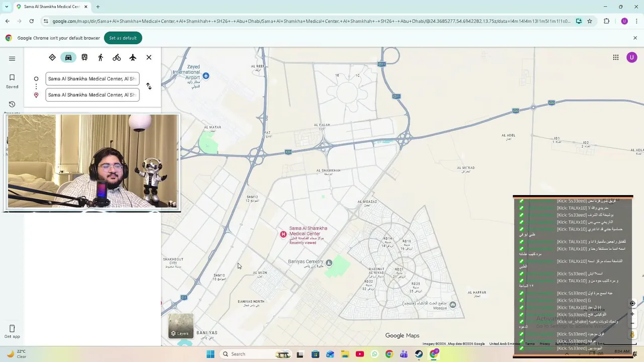The image size is (644, 362).
Task: Click the mosque marker on the map
Action: click(x=453, y=305)
